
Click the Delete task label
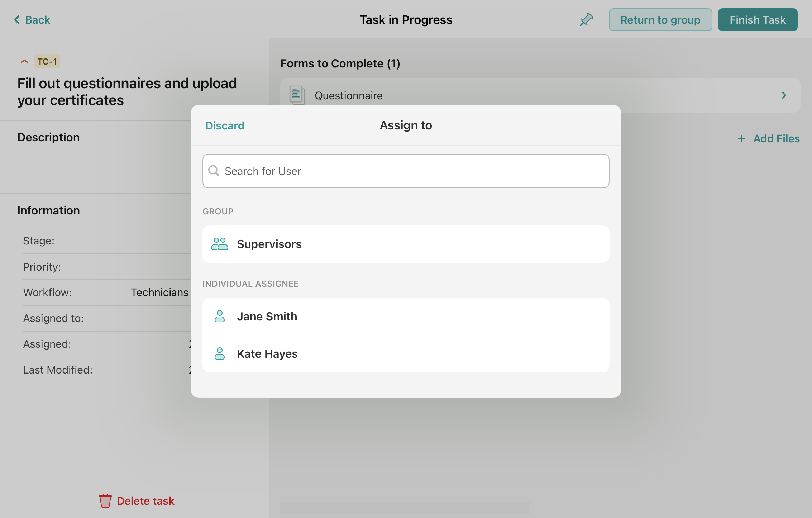click(145, 501)
